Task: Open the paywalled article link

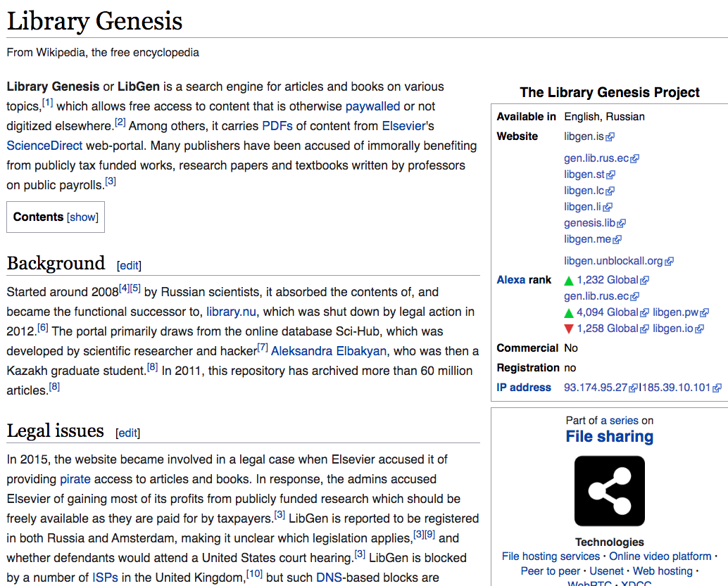Action: (372, 106)
